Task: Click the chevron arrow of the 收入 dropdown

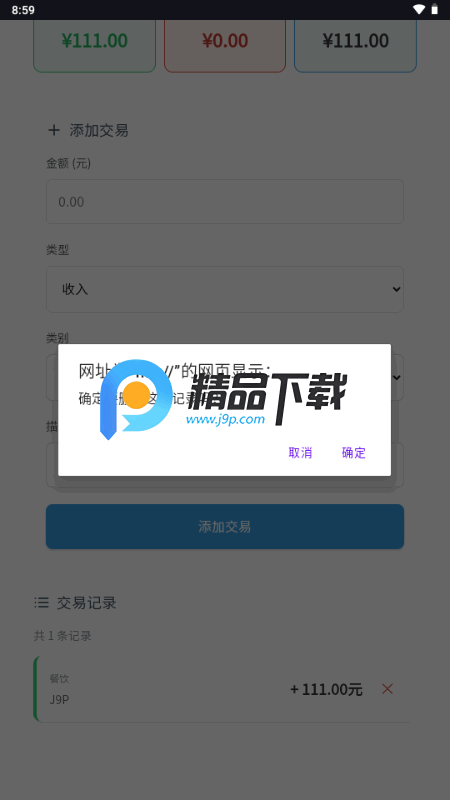Action: (396, 289)
